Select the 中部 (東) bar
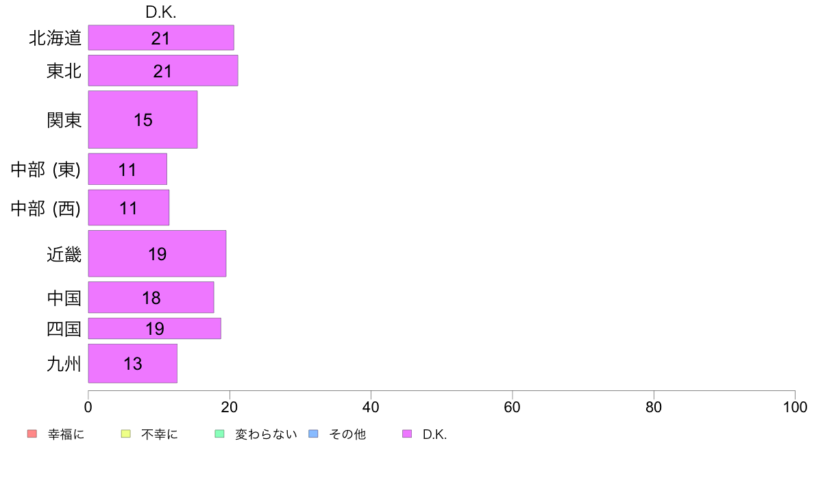Image resolution: width=814 pixels, height=504 pixels. tap(127, 169)
